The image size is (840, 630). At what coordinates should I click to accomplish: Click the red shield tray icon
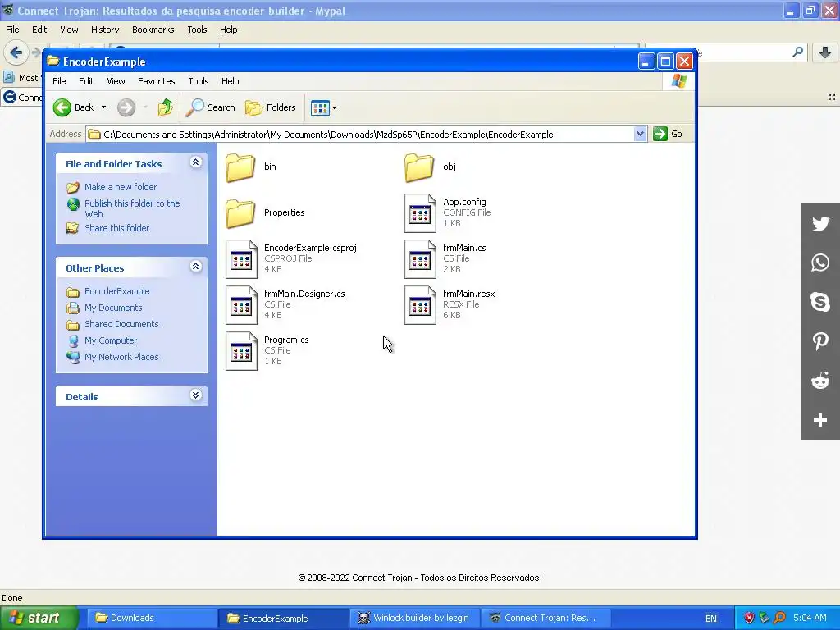[749, 618]
